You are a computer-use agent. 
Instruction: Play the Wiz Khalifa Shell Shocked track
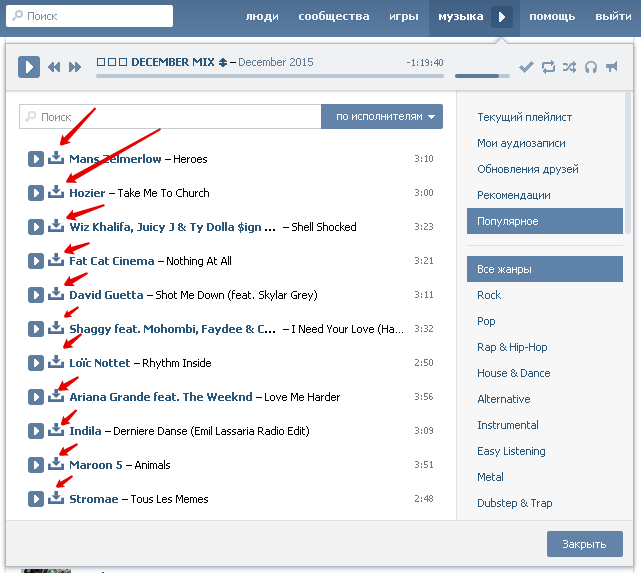coord(36,227)
